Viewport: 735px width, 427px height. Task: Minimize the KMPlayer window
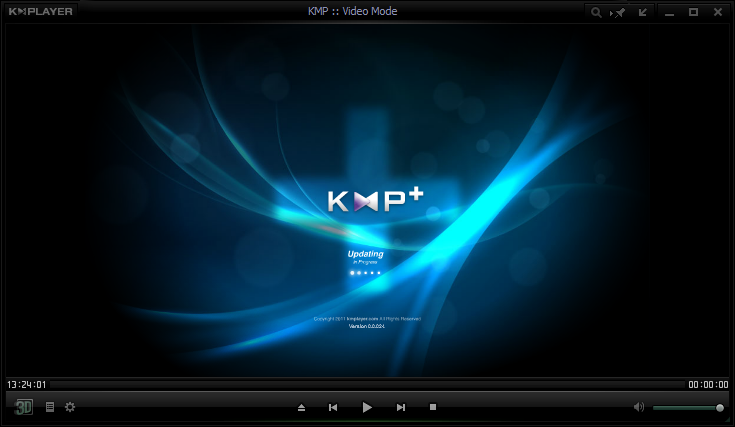click(x=668, y=12)
